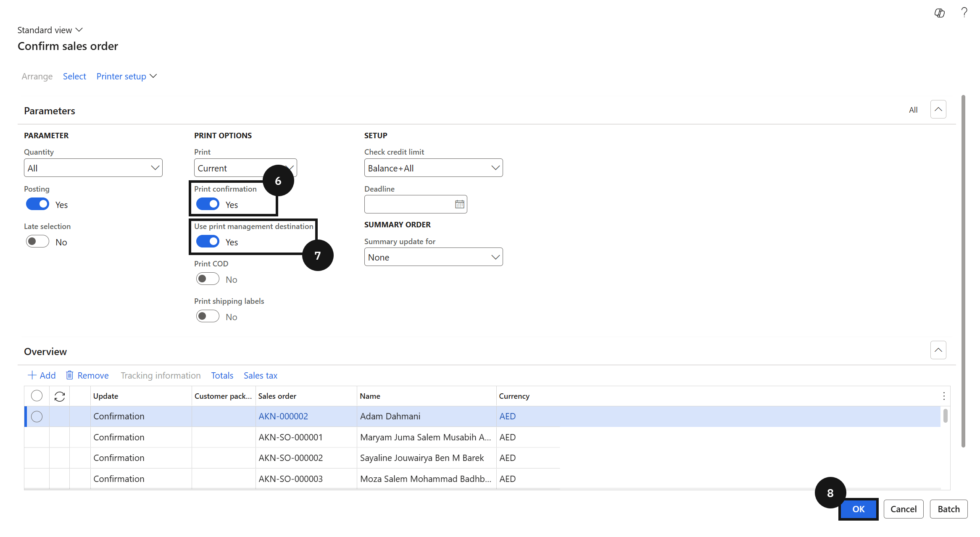Open the Check credit limit dropdown
This screenshot has height=537, width=980.
(433, 168)
